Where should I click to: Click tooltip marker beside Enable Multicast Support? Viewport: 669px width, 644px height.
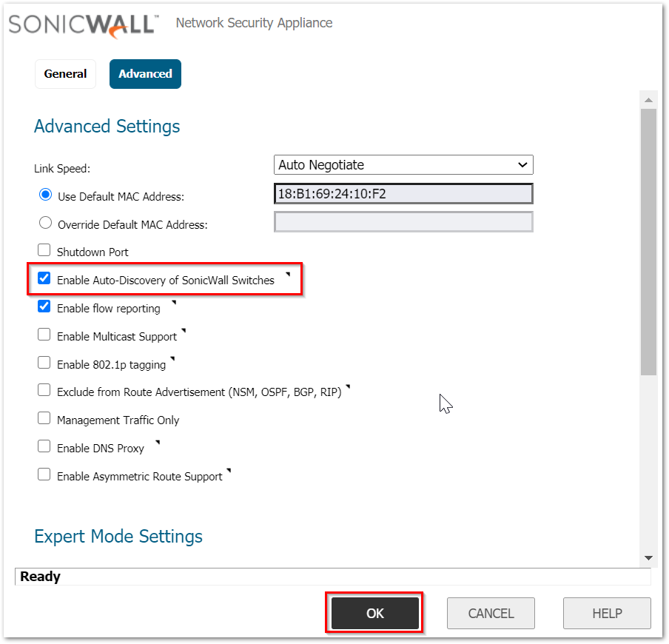tap(183, 331)
